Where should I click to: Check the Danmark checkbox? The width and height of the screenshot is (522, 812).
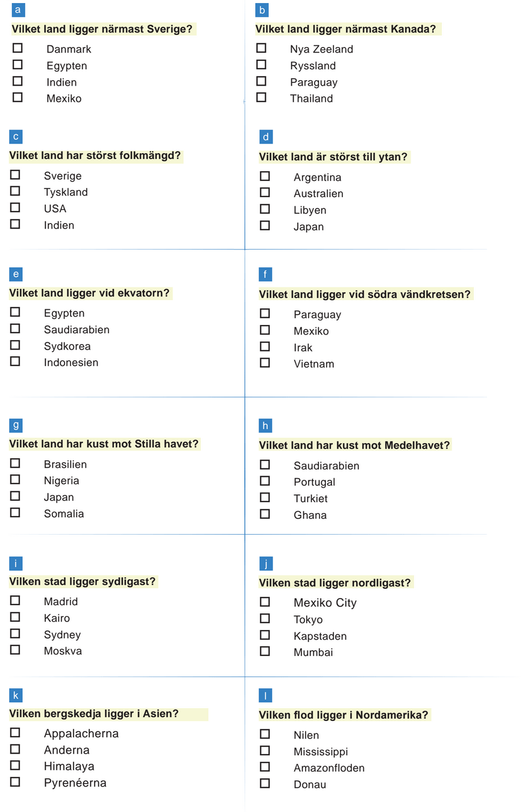point(17,48)
